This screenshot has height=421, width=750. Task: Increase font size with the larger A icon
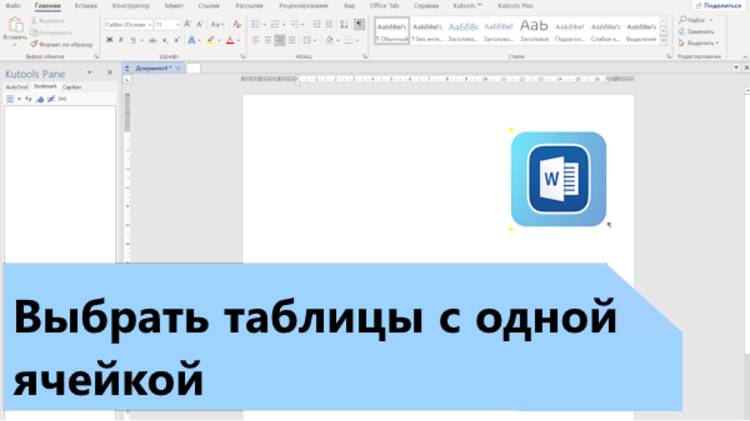[x=188, y=24]
